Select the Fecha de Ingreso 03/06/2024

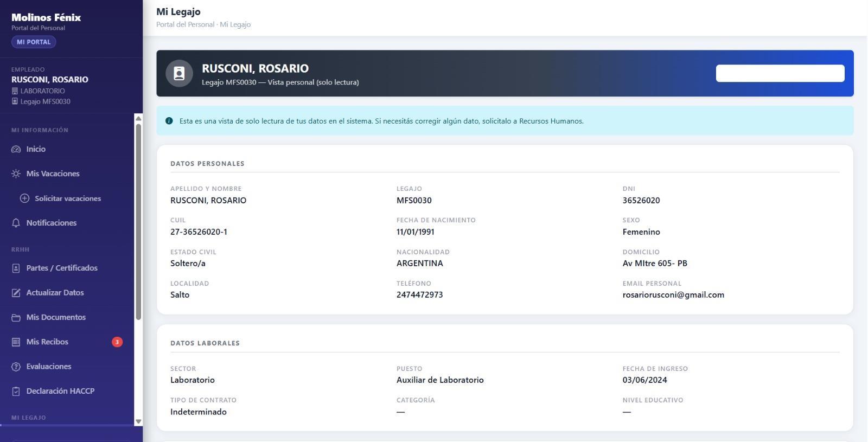click(644, 380)
